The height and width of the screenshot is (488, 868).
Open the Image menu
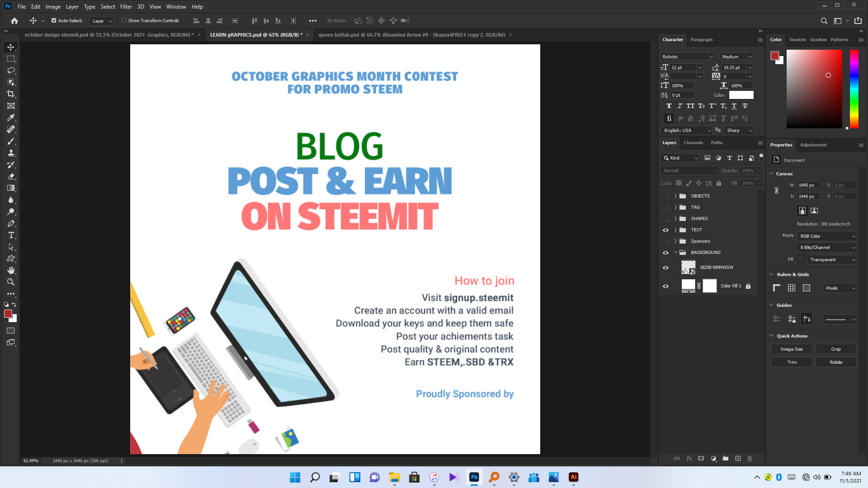(53, 7)
